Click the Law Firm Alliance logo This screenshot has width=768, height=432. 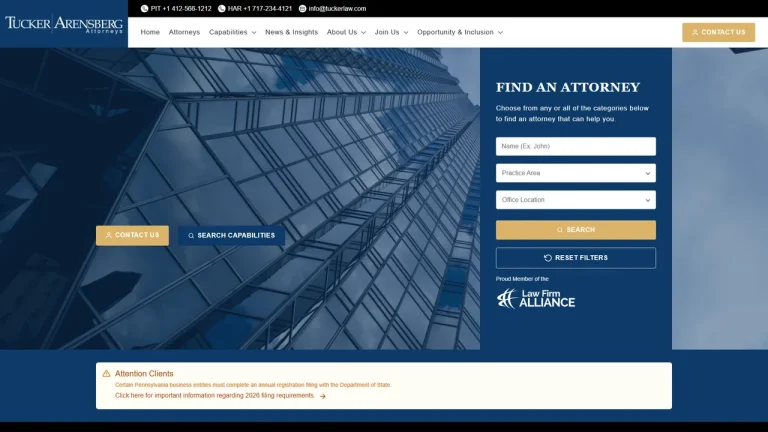tap(536, 298)
